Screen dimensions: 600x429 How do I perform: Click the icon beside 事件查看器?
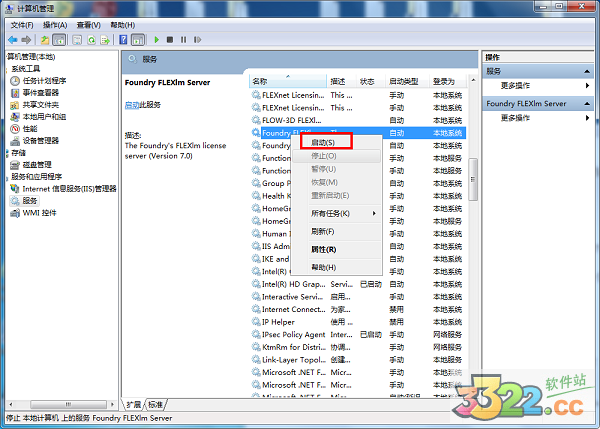pyautogui.click(x=15, y=93)
